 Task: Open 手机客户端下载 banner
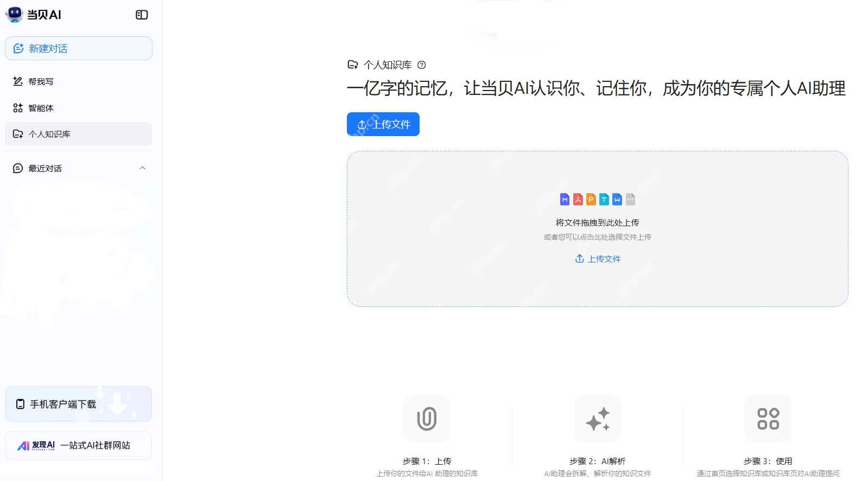coord(79,404)
